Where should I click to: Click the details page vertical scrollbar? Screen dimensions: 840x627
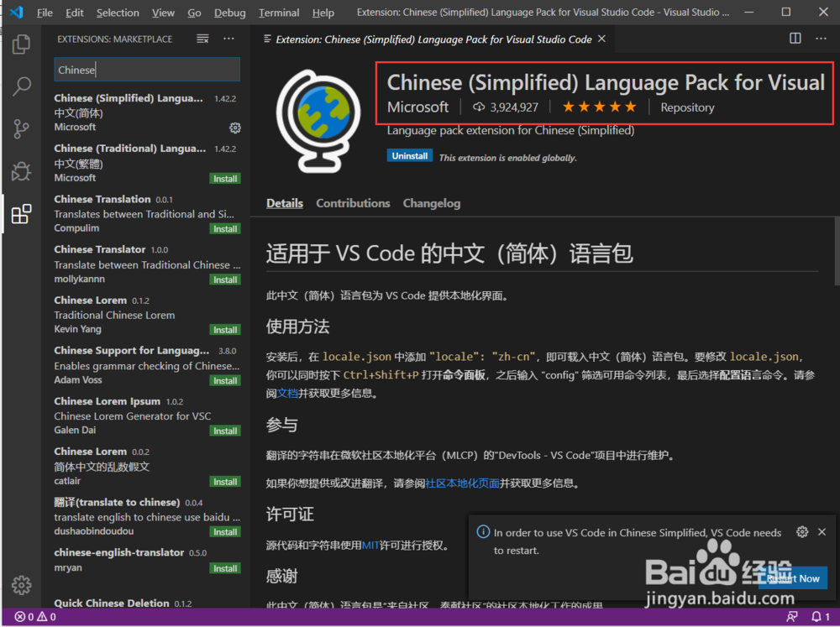coord(837,251)
